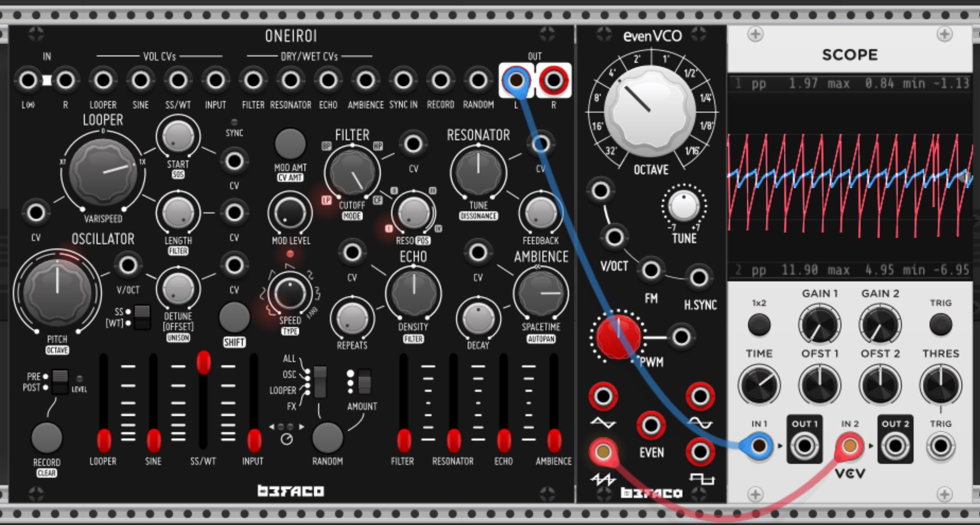Click the RECORD button on Oneiroi
The image size is (980, 525).
(47, 438)
